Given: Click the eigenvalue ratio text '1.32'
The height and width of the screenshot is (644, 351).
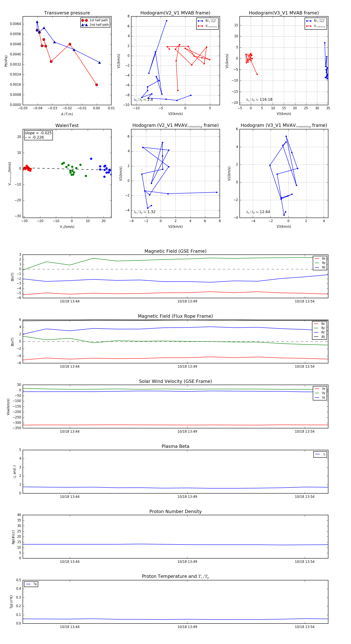Looking at the screenshot, I should [151, 212].
